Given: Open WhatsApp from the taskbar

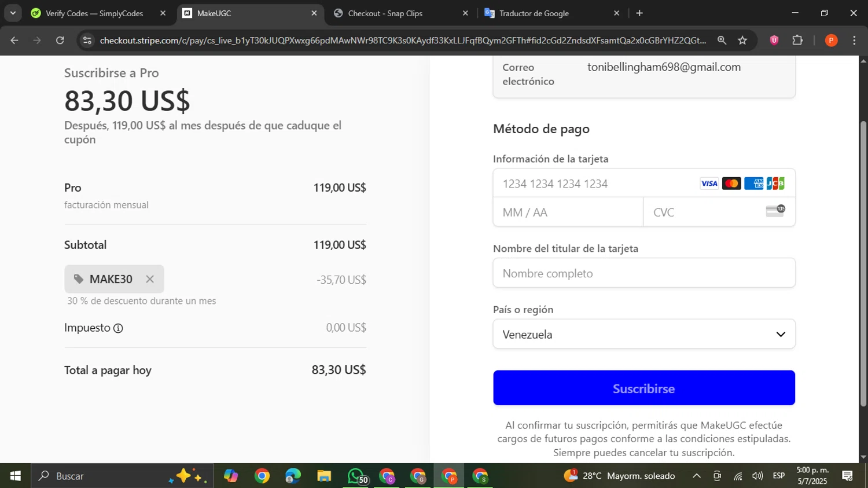Looking at the screenshot, I should (356, 476).
